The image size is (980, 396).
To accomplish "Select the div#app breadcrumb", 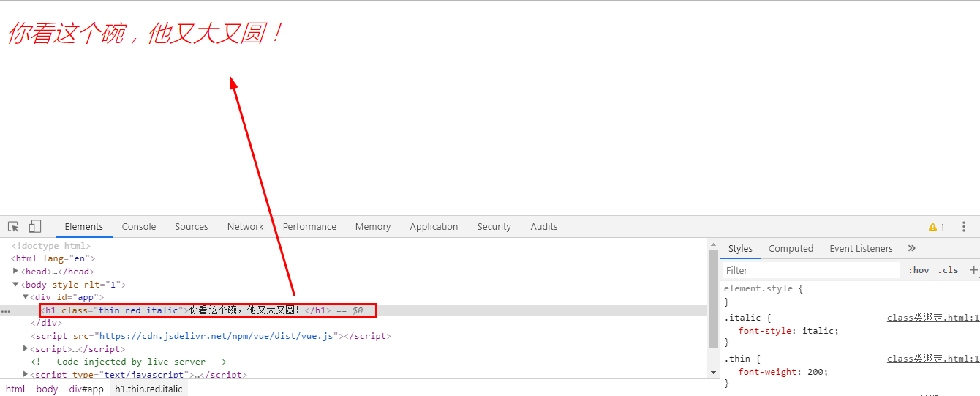I will point(86,389).
